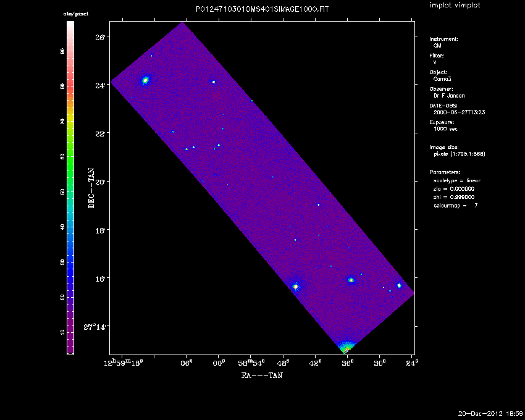525x420 pixels.
Task: Select the 'Instrument:' label
Action: tap(443, 39)
